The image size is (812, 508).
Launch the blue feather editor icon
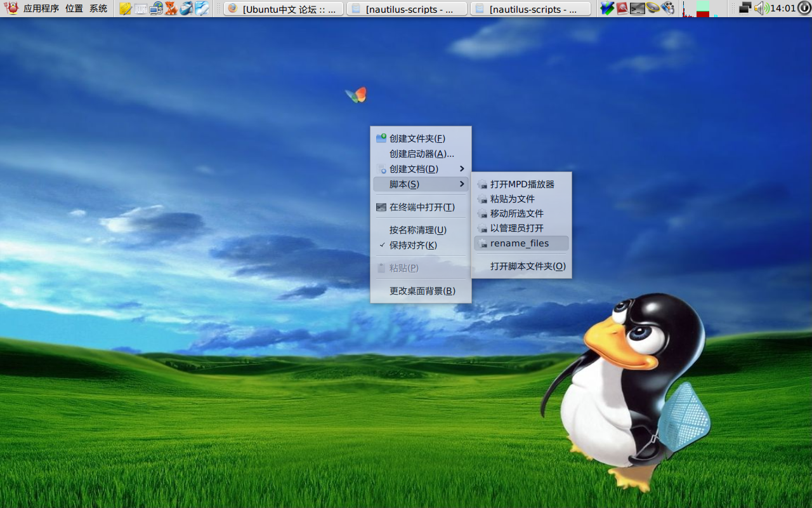tap(202, 8)
